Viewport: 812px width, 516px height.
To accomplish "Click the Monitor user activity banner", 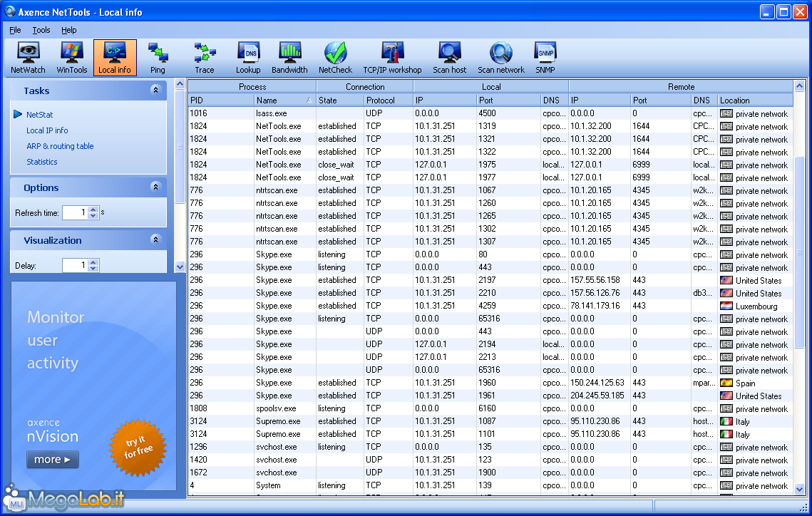I will click(93, 386).
